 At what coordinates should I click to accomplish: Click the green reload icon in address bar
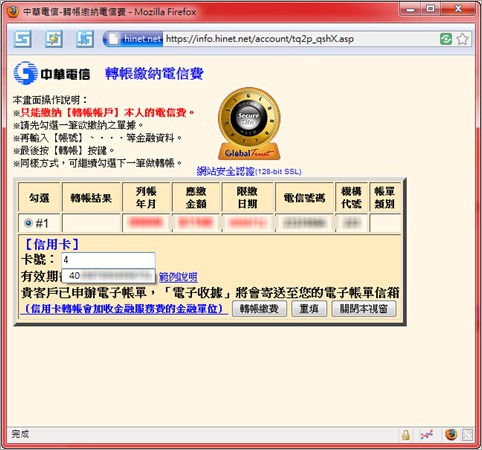446,39
